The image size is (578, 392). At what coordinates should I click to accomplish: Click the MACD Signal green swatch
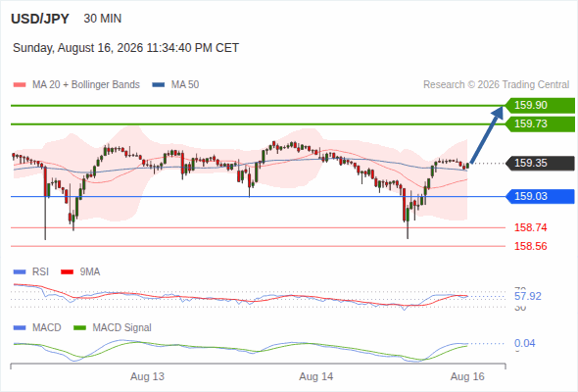click(x=79, y=327)
